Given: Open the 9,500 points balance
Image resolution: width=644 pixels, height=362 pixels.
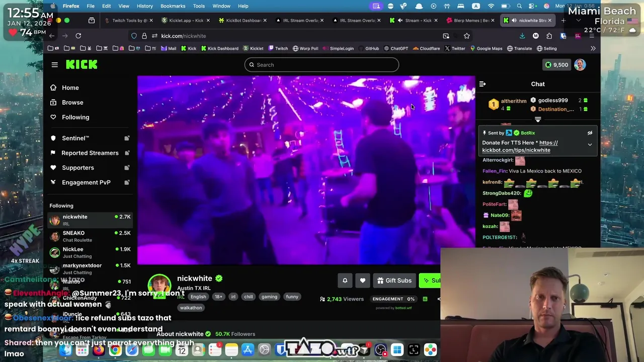Looking at the screenshot, I should (556, 65).
